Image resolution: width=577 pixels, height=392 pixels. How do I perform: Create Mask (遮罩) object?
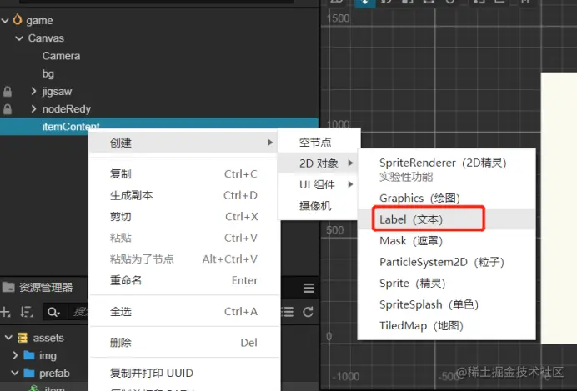446,241
